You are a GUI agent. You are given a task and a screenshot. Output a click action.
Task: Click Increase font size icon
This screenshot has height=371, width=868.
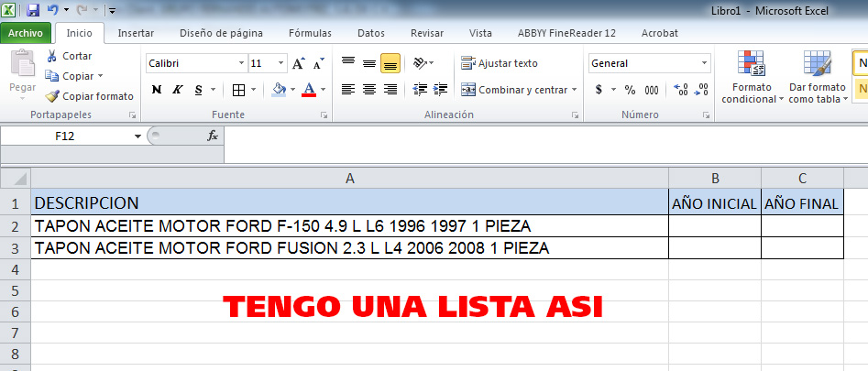[299, 63]
